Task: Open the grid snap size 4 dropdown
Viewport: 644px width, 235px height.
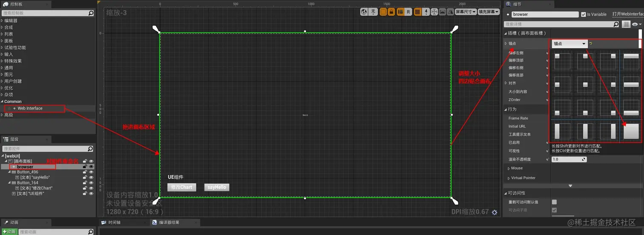Action: pyautogui.click(x=427, y=12)
